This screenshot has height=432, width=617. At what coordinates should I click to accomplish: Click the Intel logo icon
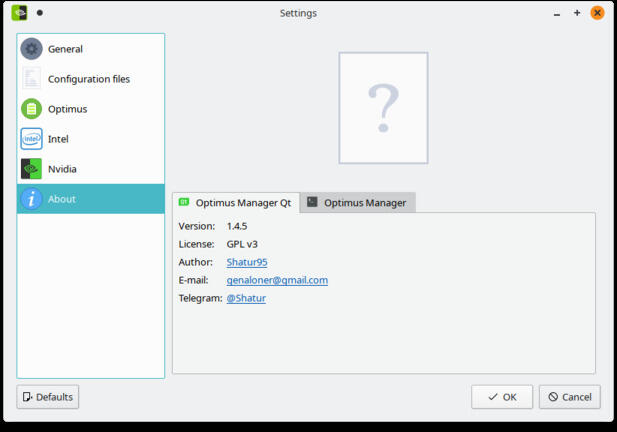tap(31, 139)
